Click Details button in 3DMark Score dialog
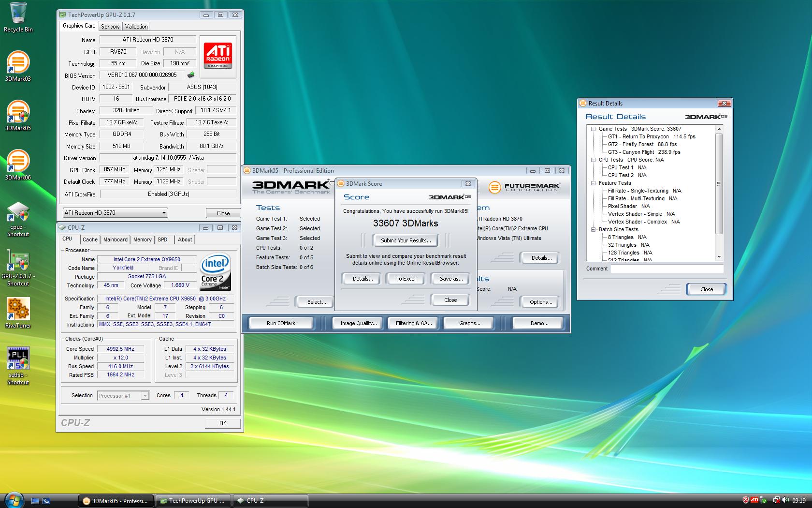The image size is (812, 508). (362, 279)
